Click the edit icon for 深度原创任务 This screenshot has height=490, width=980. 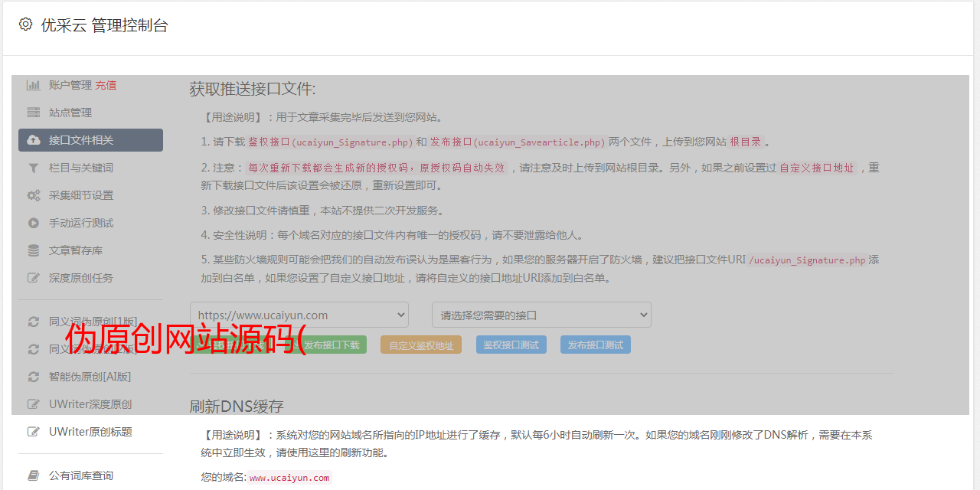click(34, 278)
